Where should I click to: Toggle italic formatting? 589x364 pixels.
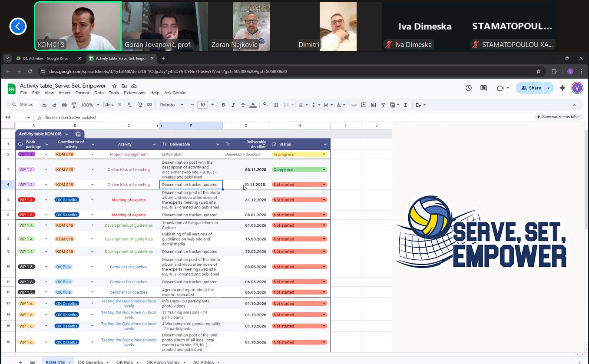pos(233,105)
